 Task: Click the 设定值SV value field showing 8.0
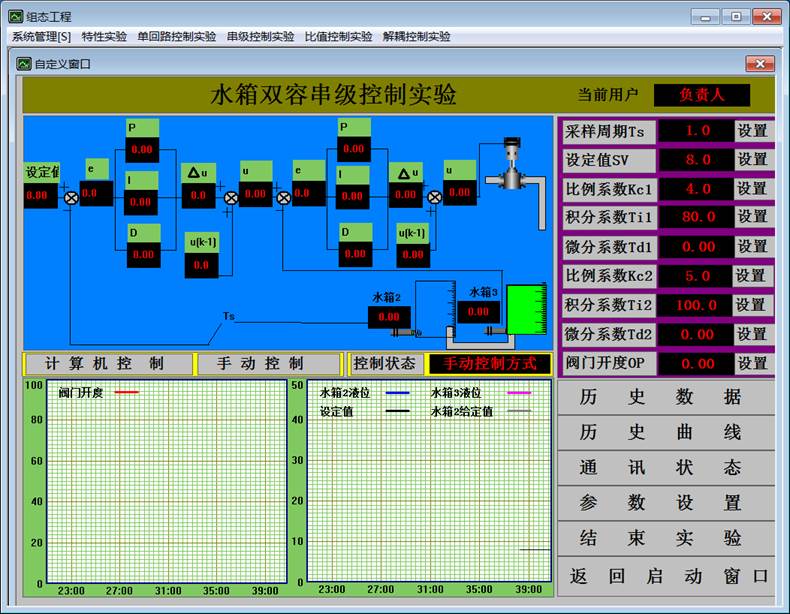[x=697, y=160]
